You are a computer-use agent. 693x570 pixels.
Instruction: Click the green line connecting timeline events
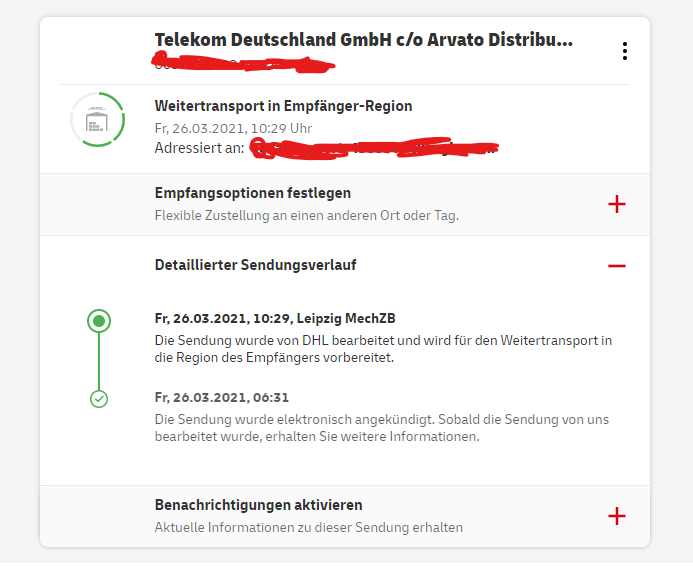point(99,361)
